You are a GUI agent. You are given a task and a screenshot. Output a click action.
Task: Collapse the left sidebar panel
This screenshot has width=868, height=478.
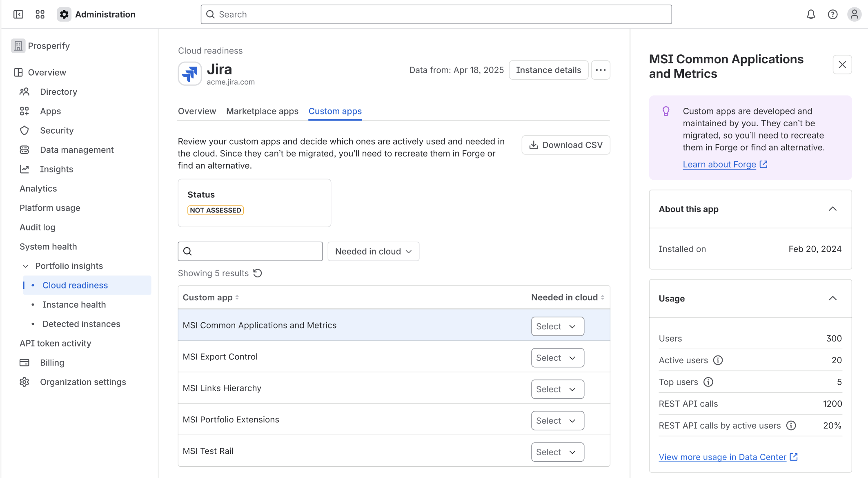point(18,14)
